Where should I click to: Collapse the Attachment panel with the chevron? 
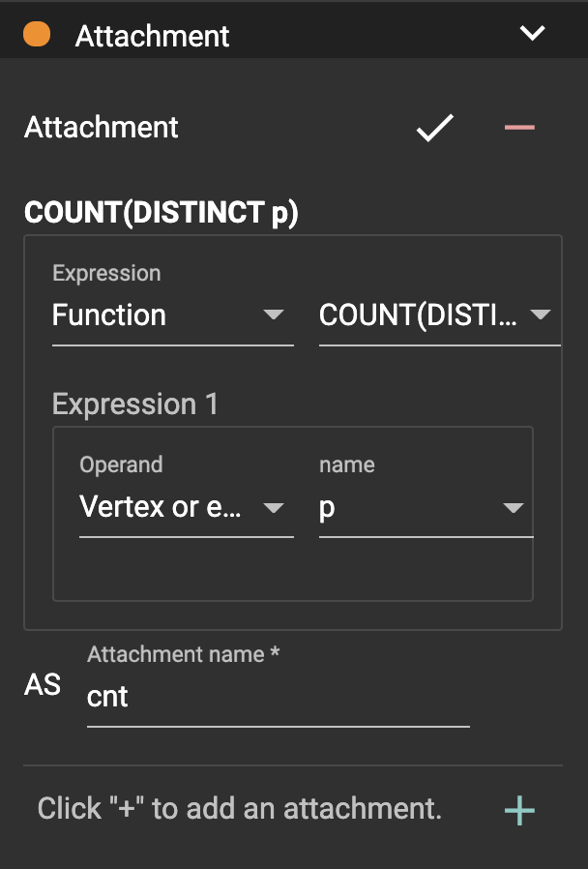(532, 34)
